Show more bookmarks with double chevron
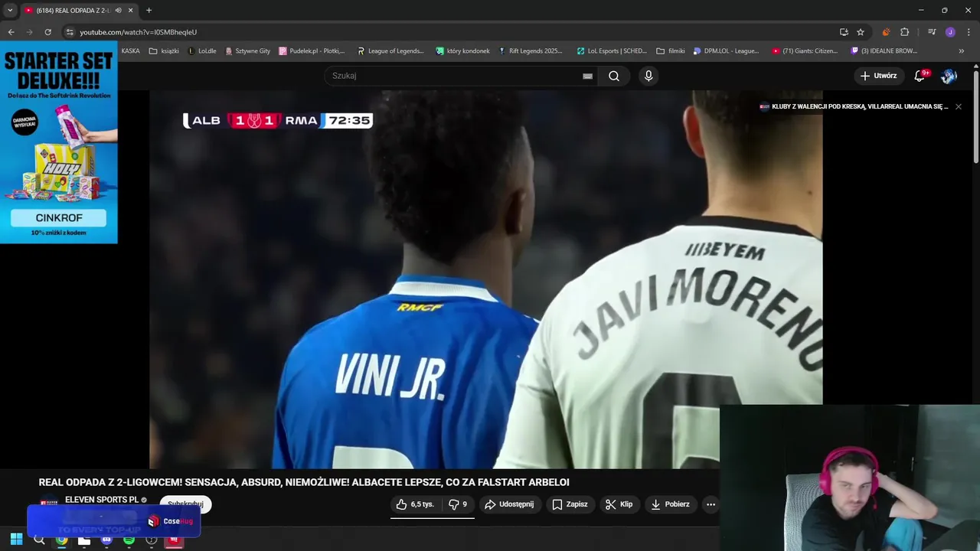Screen dimensions: 980x551 click(962, 51)
